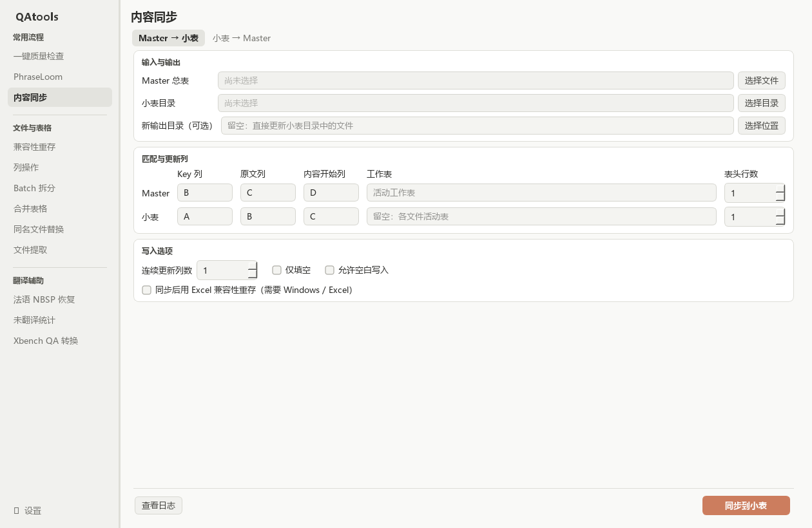Select 内容同步 in the sidebar

point(60,97)
